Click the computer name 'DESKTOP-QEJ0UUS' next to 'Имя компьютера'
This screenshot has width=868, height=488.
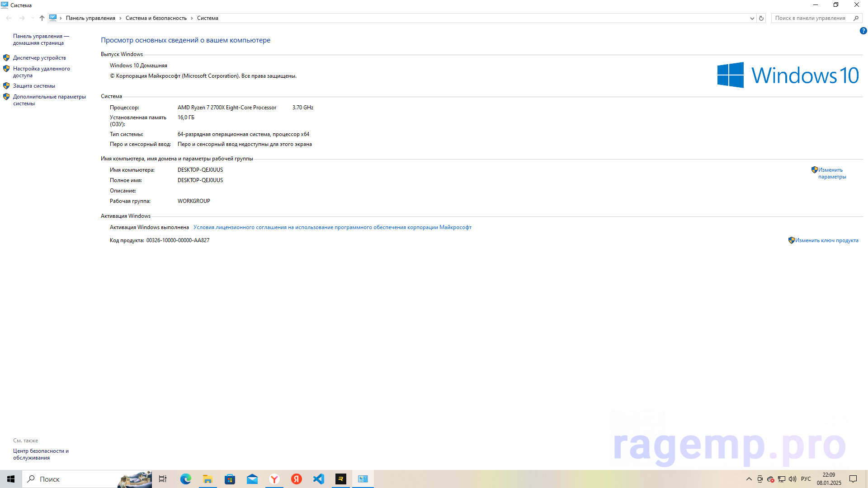[200, 170]
